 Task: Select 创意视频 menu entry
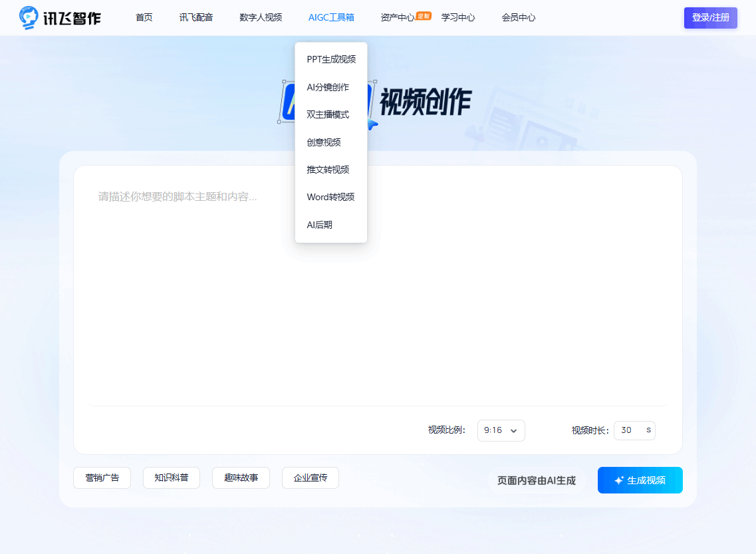[322, 142]
